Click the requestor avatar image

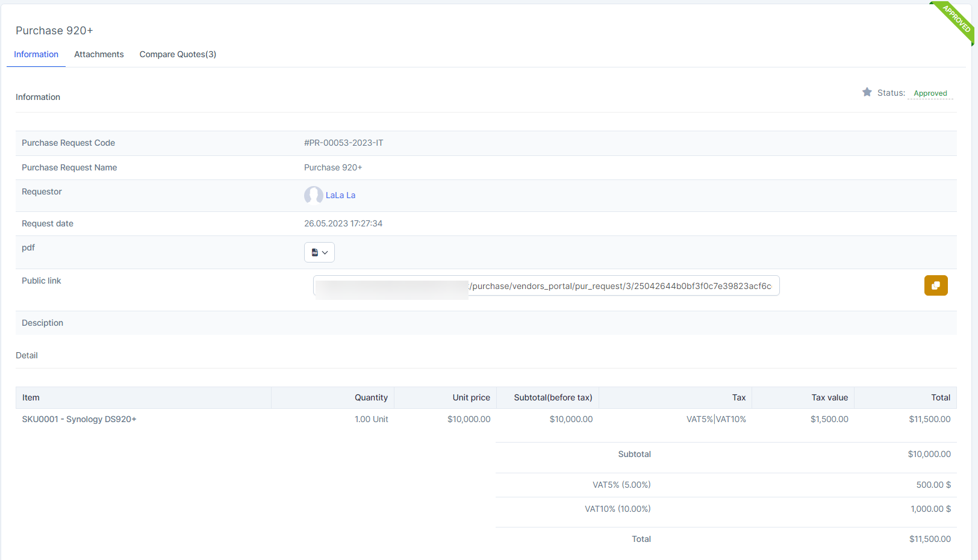coord(313,195)
